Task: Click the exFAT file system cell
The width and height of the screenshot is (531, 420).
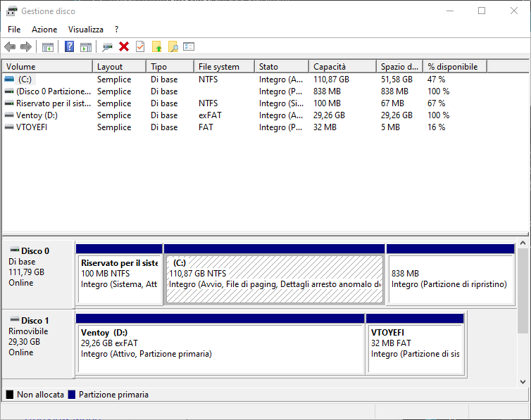Action: click(210, 115)
